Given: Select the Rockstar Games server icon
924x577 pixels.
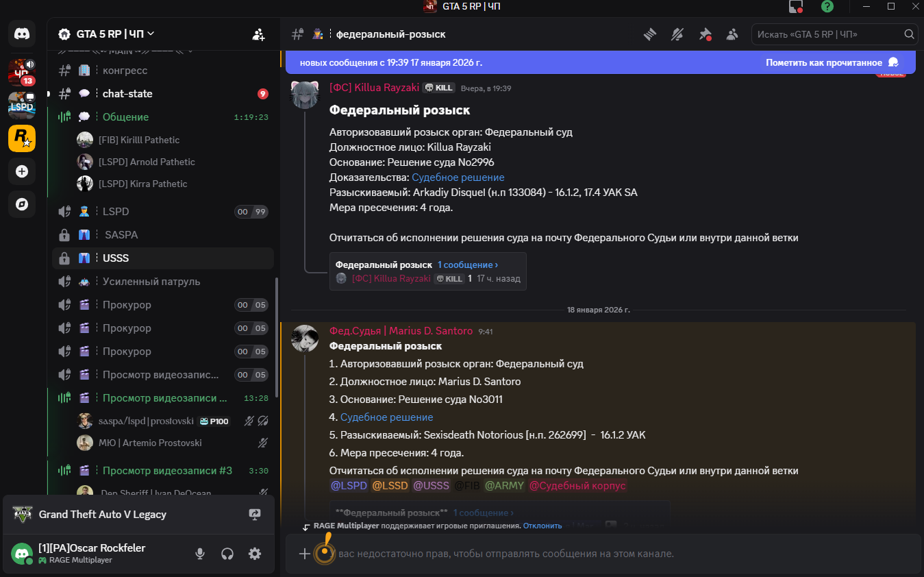Looking at the screenshot, I should (x=22, y=138).
